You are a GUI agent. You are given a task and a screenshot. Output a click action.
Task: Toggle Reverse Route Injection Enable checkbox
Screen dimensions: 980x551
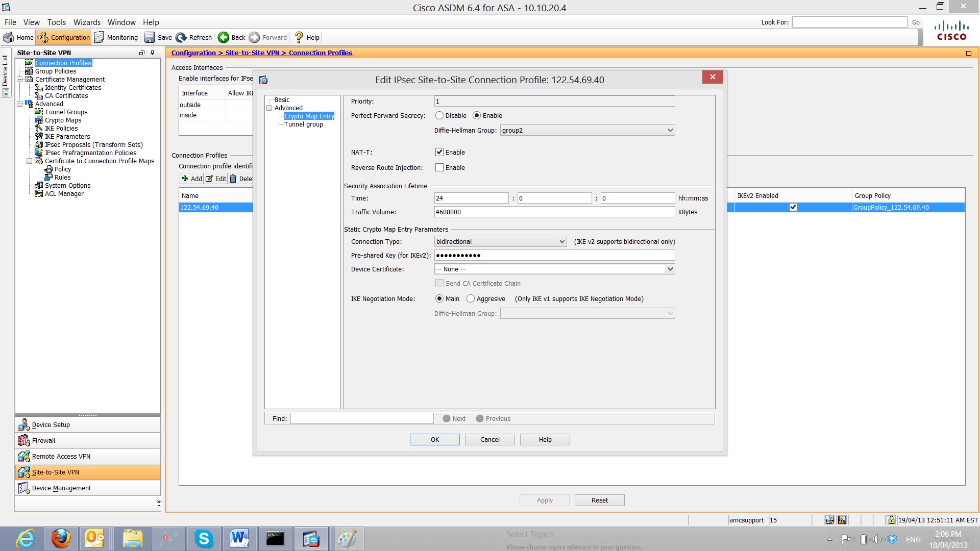click(439, 167)
